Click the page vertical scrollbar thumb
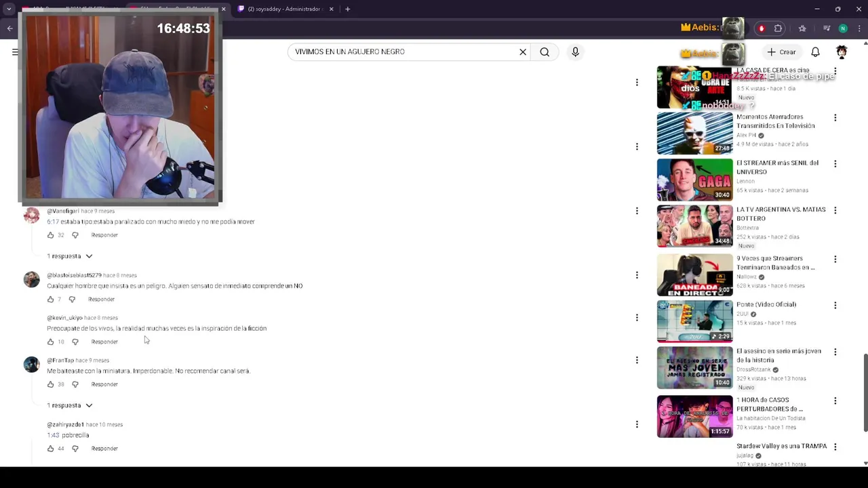Screen dimensions: 868x488 865,392
